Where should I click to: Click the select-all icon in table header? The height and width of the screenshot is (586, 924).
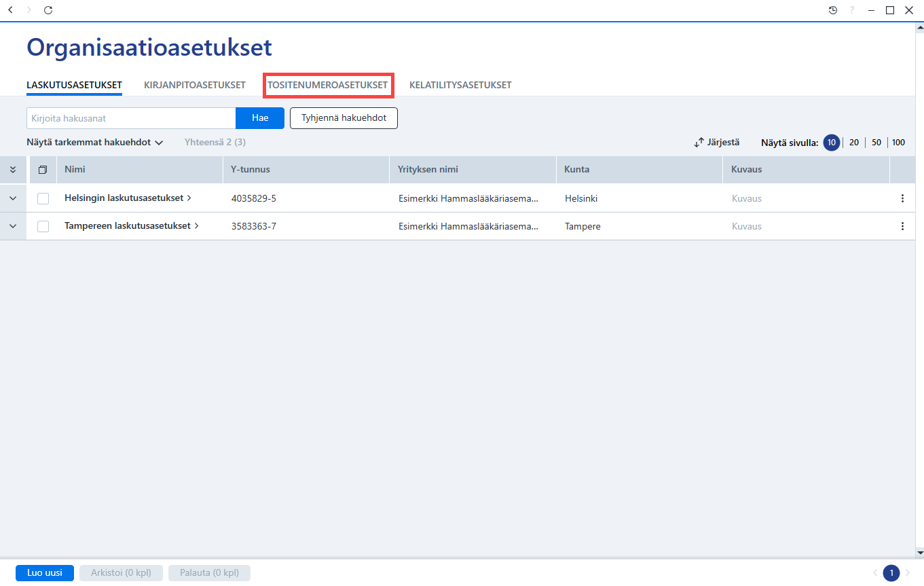[x=43, y=170]
